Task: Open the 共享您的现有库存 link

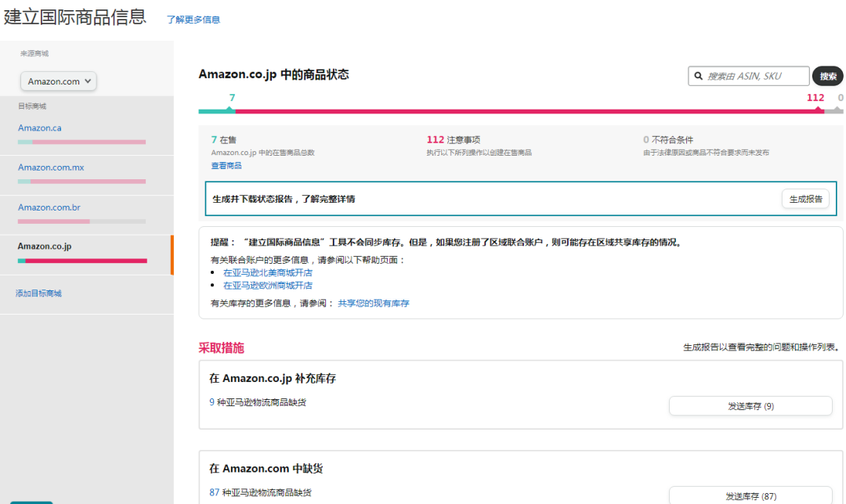Action: pyautogui.click(x=374, y=304)
